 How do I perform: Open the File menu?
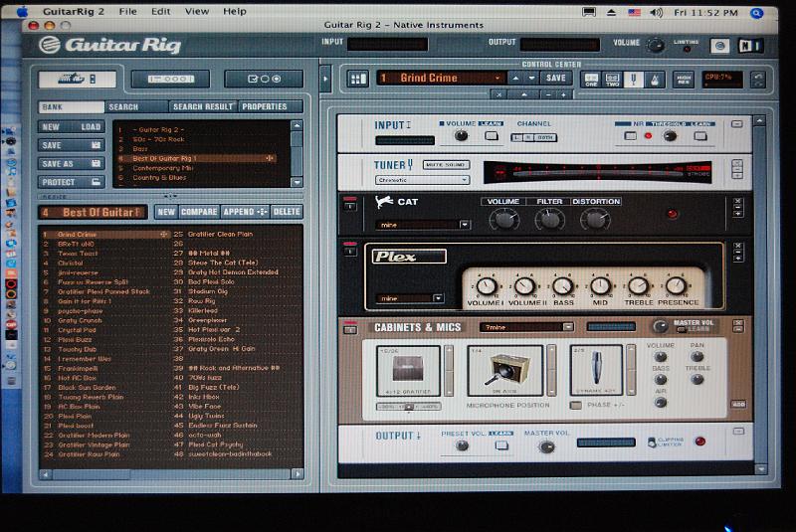[x=128, y=11]
